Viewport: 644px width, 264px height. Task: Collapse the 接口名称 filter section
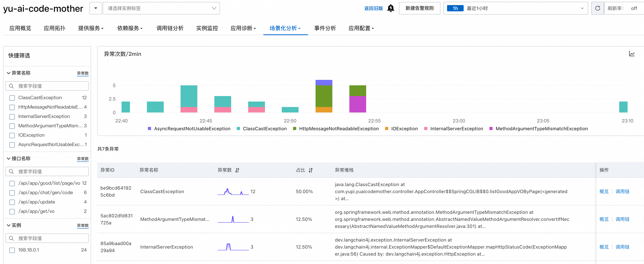9,159
